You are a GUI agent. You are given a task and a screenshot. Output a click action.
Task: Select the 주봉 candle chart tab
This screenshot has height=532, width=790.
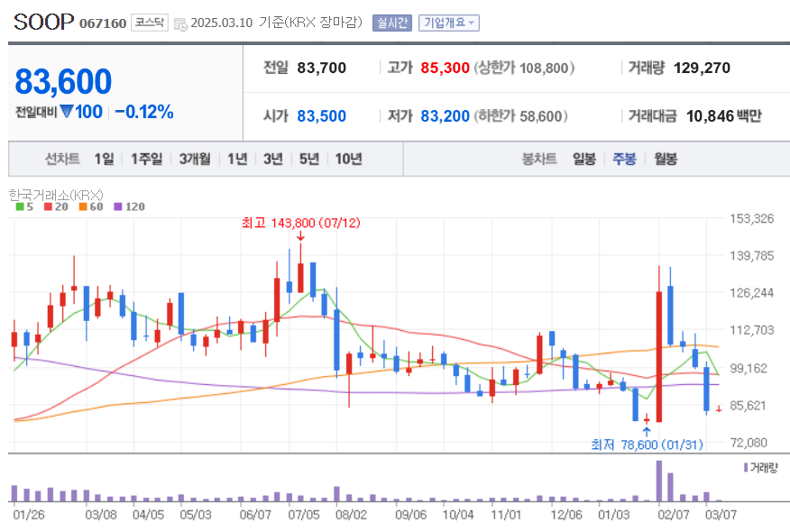624,160
